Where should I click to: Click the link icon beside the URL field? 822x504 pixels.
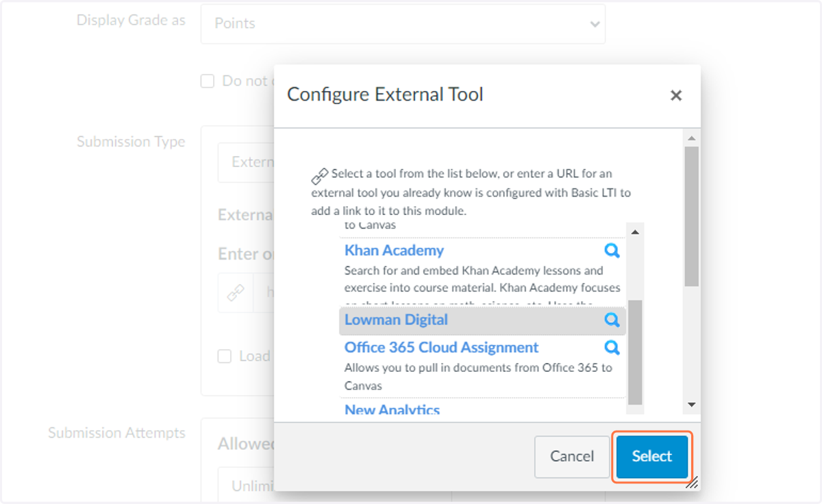(x=236, y=293)
